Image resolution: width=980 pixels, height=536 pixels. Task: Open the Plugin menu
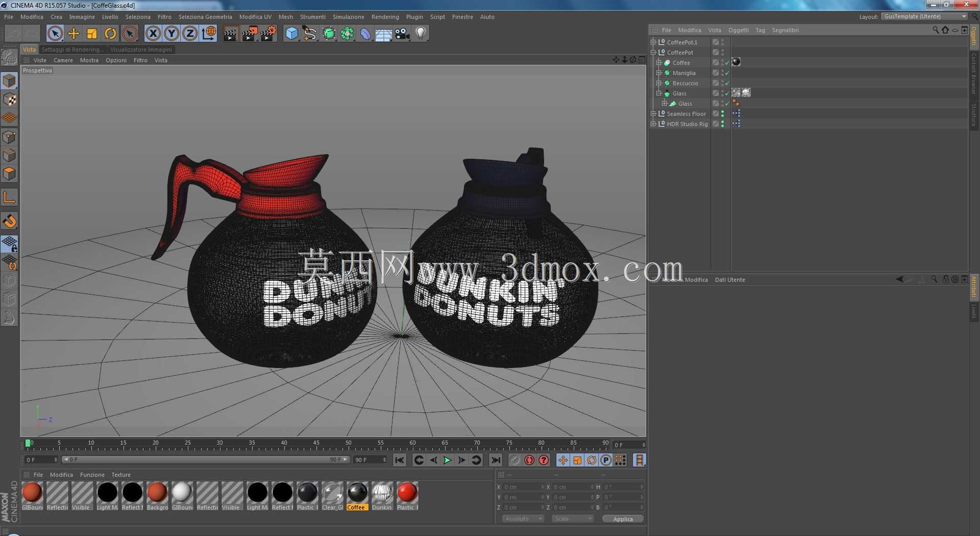(x=414, y=17)
